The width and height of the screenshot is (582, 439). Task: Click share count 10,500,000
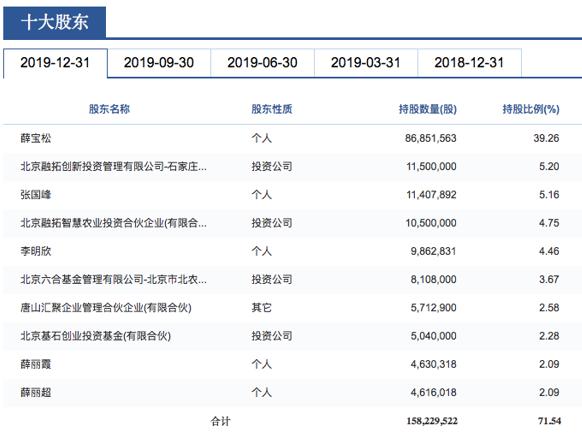(x=431, y=223)
